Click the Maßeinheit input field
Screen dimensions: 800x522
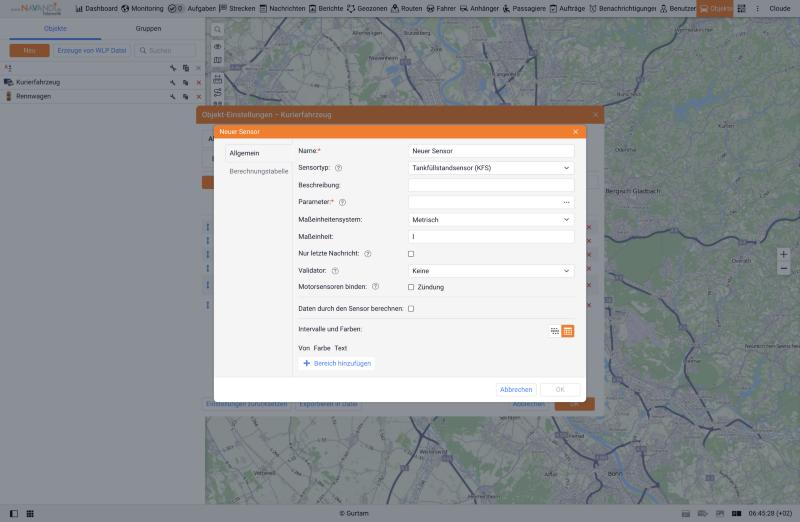point(491,237)
